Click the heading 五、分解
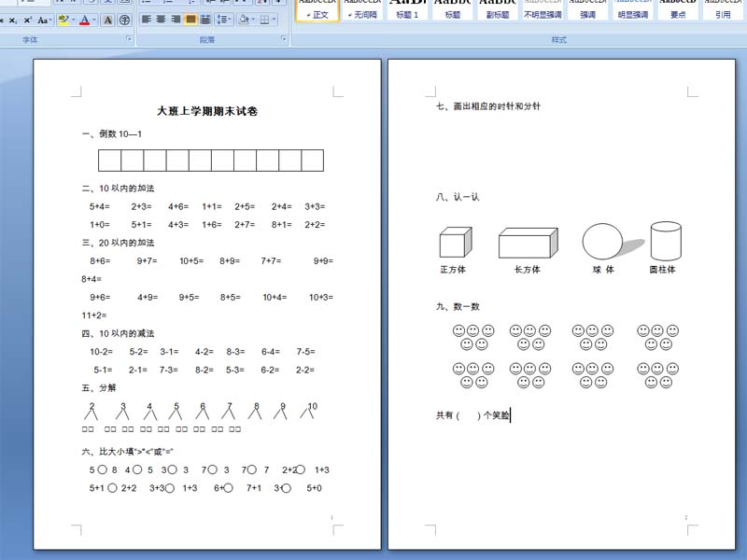The width and height of the screenshot is (747, 560). click(99, 388)
